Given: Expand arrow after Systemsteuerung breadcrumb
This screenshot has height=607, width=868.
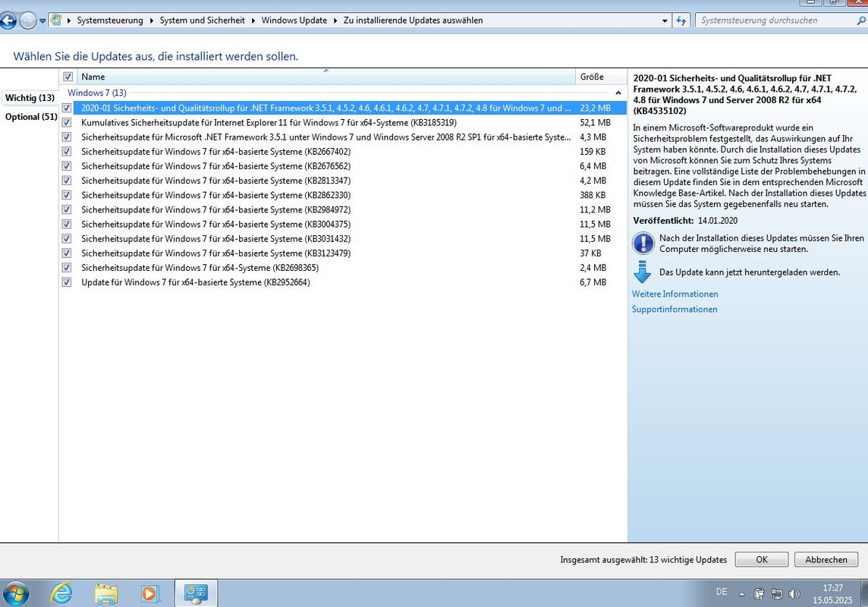Looking at the screenshot, I should click(151, 20).
